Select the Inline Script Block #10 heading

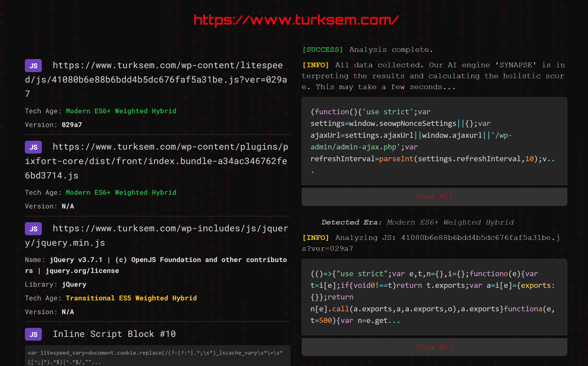click(x=114, y=334)
